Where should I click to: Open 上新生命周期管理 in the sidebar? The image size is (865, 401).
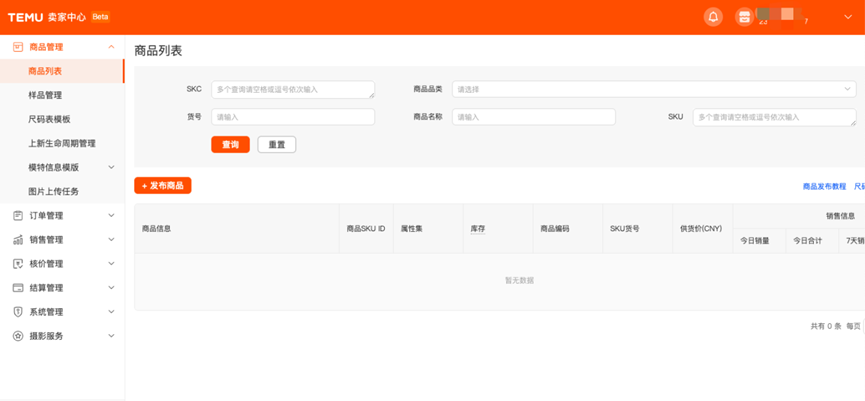pyautogui.click(x=62, y=143)
